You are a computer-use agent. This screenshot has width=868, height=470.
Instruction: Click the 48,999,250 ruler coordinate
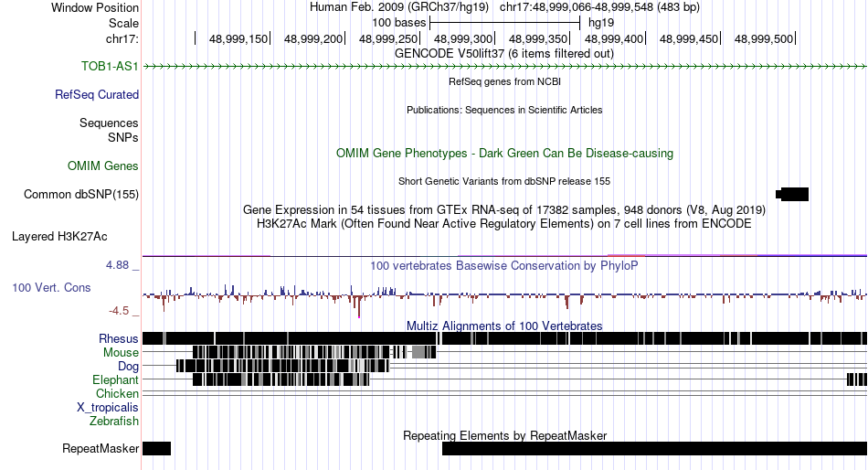point(388,38)
